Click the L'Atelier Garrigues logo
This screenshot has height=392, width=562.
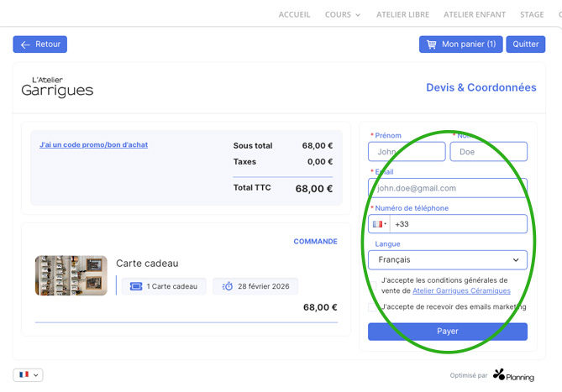tap(57, 87)
